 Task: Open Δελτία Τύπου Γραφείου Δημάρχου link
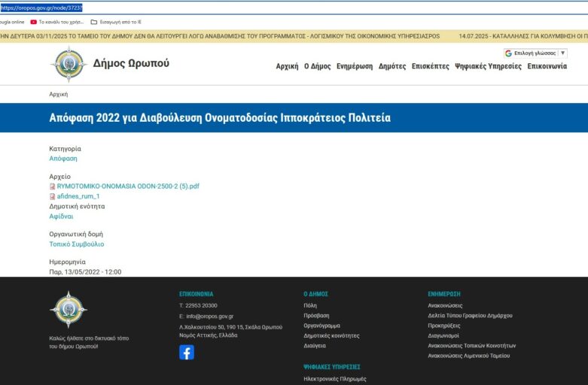point(470,316)
